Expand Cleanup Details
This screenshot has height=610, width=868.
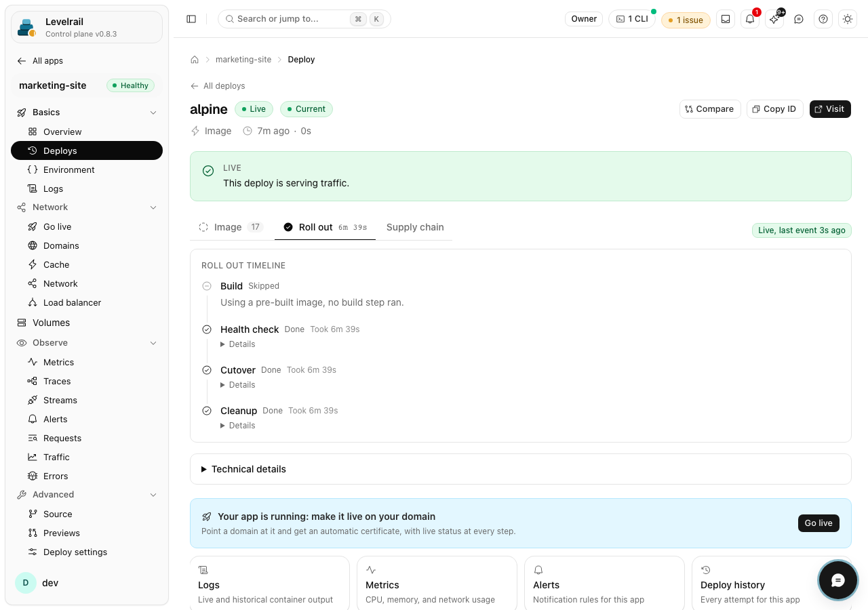coord(238,426)
